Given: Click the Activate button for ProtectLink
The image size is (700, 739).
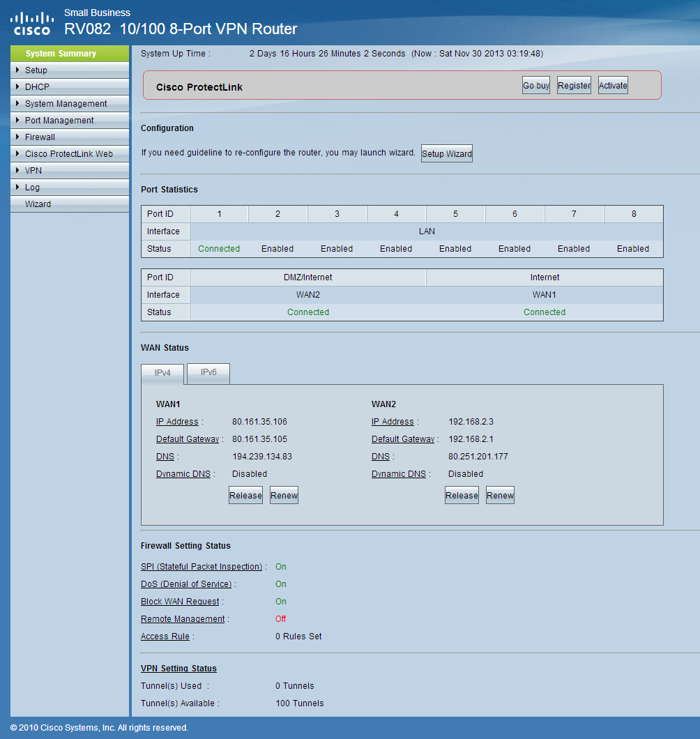Looking at the screenshot, I should click(x=613, y=85).
